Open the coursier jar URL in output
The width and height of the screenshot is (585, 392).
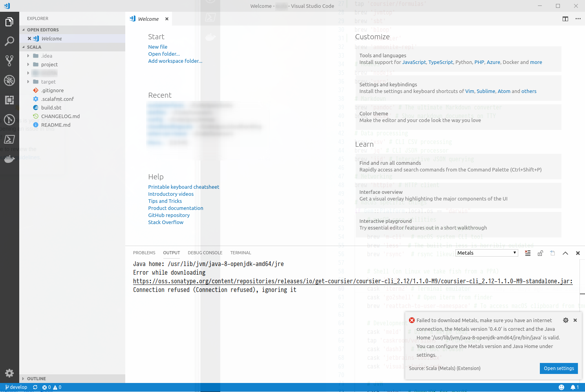[x=353, y=281]
